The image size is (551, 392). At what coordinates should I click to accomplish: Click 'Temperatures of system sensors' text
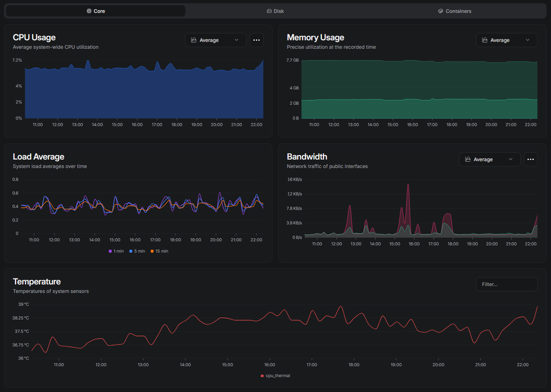click(51, 291)
